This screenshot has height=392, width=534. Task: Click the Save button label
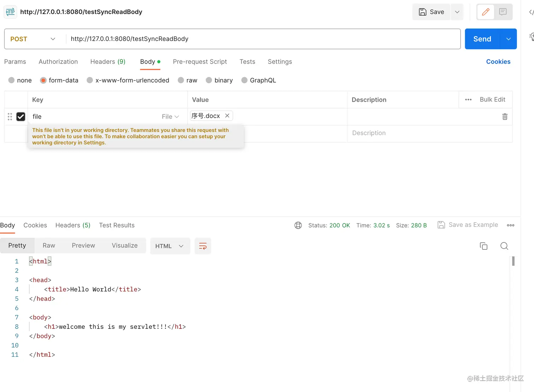(437, 12)
